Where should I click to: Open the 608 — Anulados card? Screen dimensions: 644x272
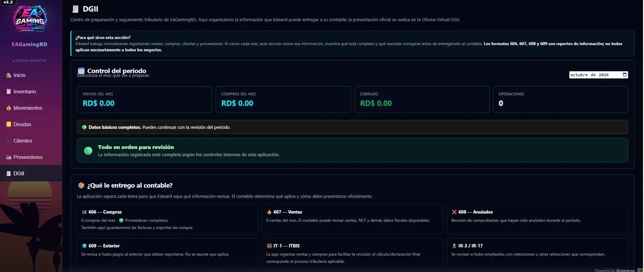point(538,220)
